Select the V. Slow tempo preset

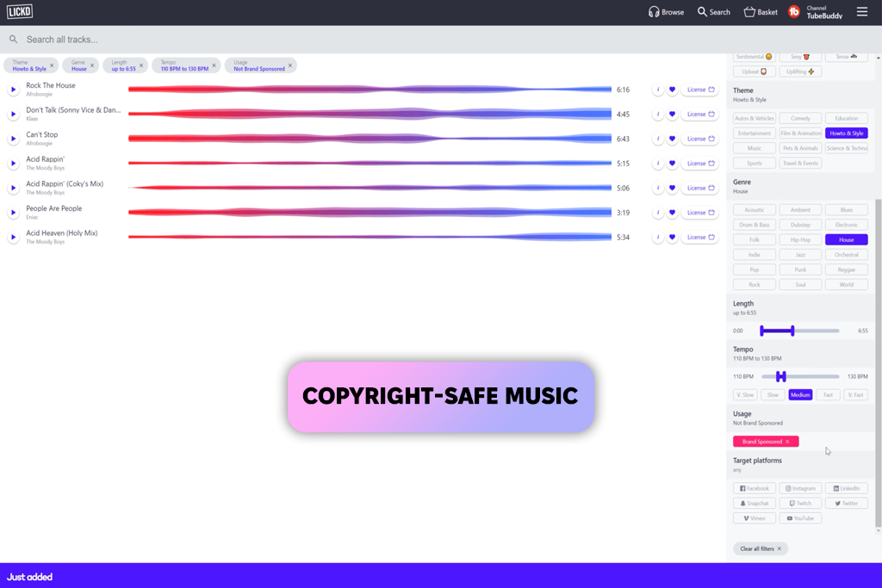coord(745,394)
